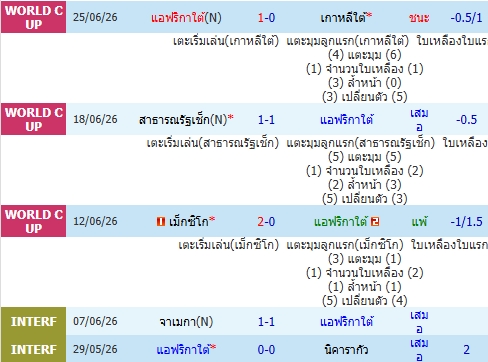Click green team name แอฟริกาใต้ in the 12/06/26 row
This screenshot has width=488, height=362.
pyautogui.click(x=341, y=221)
